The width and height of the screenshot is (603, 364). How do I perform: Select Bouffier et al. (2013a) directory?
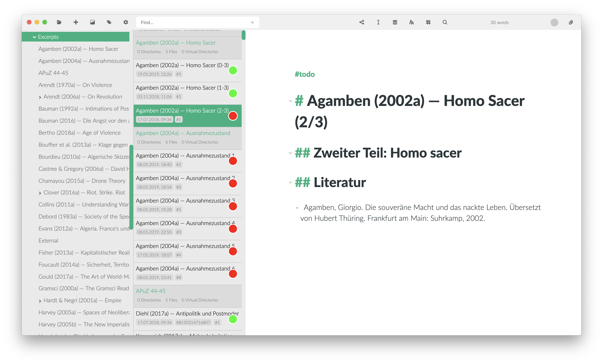pos(83,145)
